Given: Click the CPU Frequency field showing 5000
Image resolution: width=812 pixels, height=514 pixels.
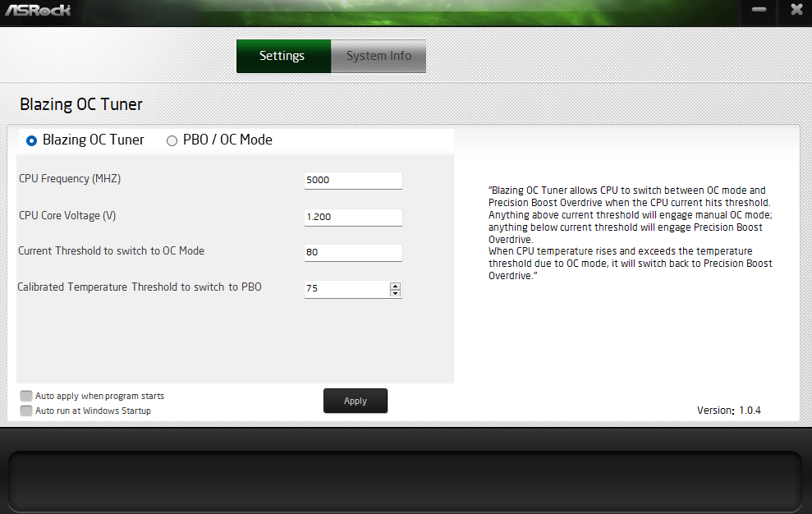Looking at the screenshot, I should (x=353, y=181).
